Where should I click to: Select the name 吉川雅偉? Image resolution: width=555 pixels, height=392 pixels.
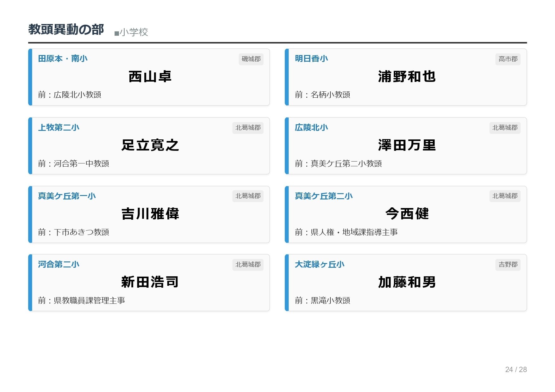(150, 214)
